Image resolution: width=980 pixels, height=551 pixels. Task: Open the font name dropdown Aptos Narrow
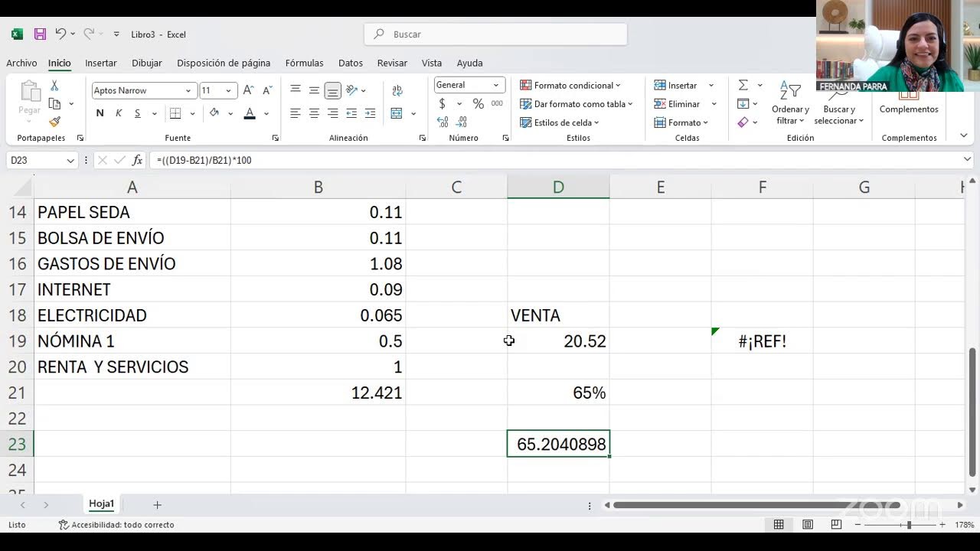pyautogui.click(x=188, y=90)
